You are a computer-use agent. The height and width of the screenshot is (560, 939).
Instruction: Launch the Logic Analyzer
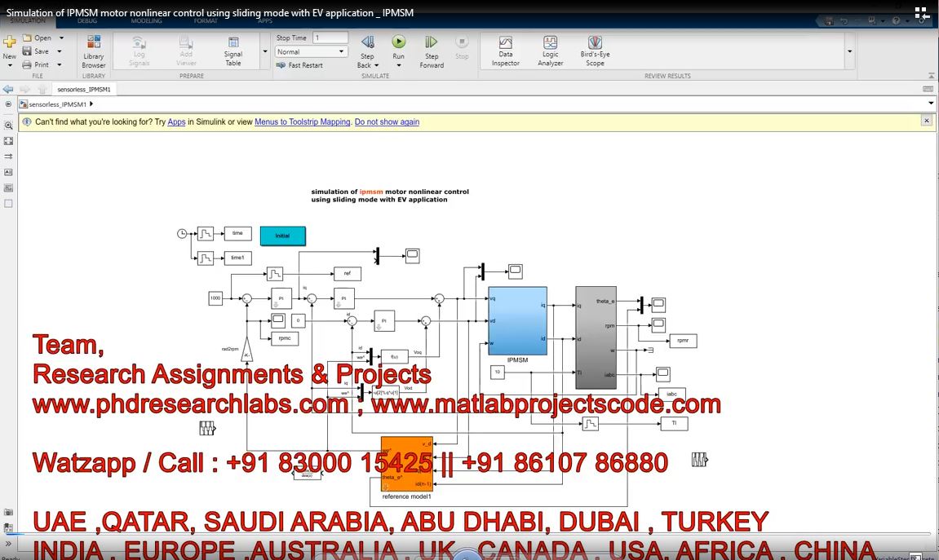click(551, 51)
